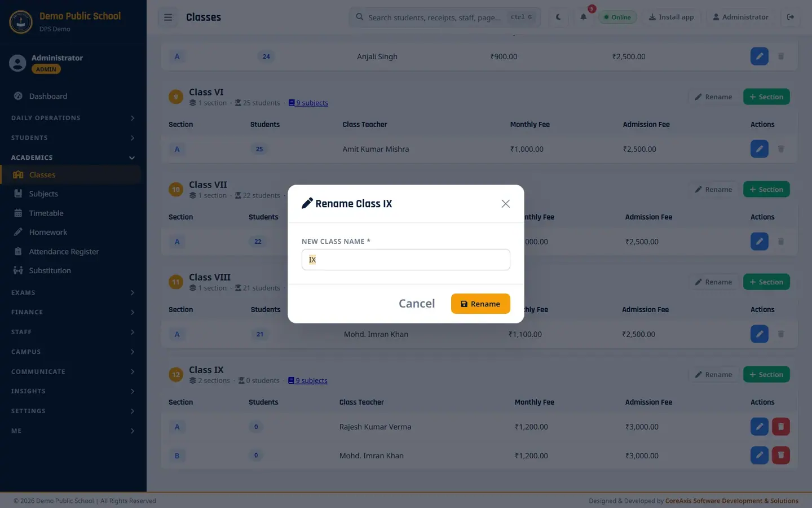Image resolution: width=812 pixels, height=508 pixels.
Task: Click the Class VI 9 subjects link
Action: (x=308, y=103)
